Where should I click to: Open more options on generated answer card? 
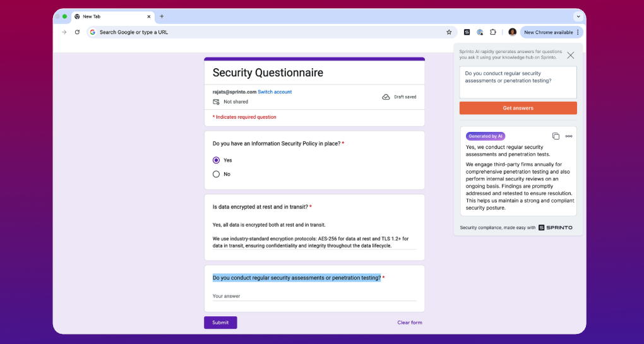pyautogui.click(x=569, y=136)
